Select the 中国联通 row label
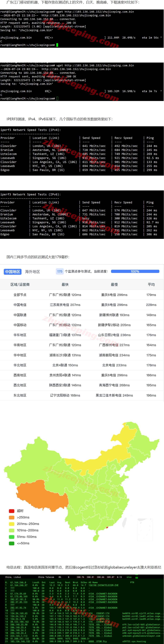The width and height of the screenshot is (164, 644). (20, 315)
